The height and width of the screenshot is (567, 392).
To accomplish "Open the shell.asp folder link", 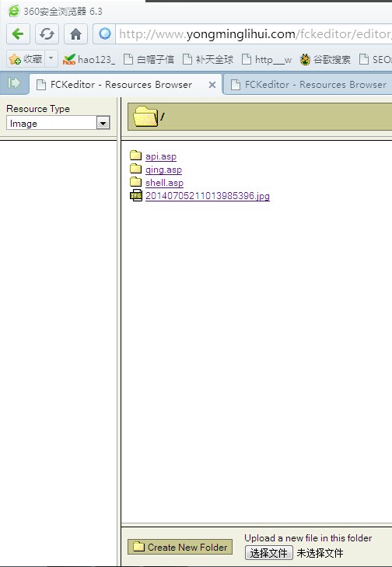I will point(164,183).
